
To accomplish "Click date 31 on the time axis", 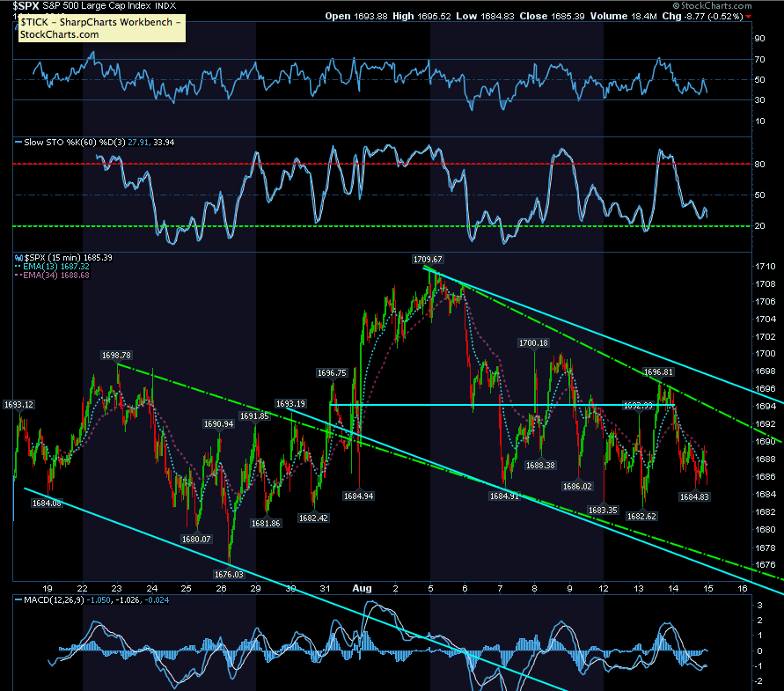I will (x=325, y=588).
